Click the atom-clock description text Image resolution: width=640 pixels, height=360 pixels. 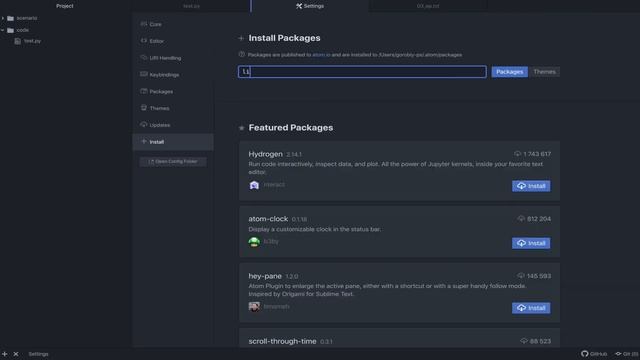point(315,229)
